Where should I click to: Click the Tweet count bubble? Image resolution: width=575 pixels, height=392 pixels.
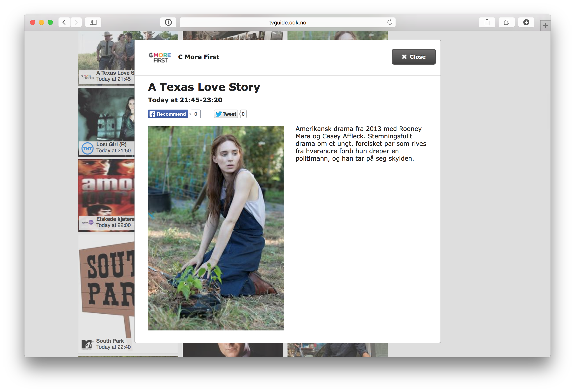[x=243, y=114]
